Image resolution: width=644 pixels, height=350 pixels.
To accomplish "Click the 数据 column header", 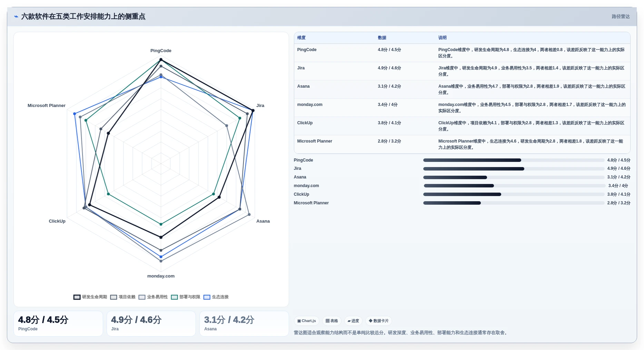I will click(x=382, y=38).
